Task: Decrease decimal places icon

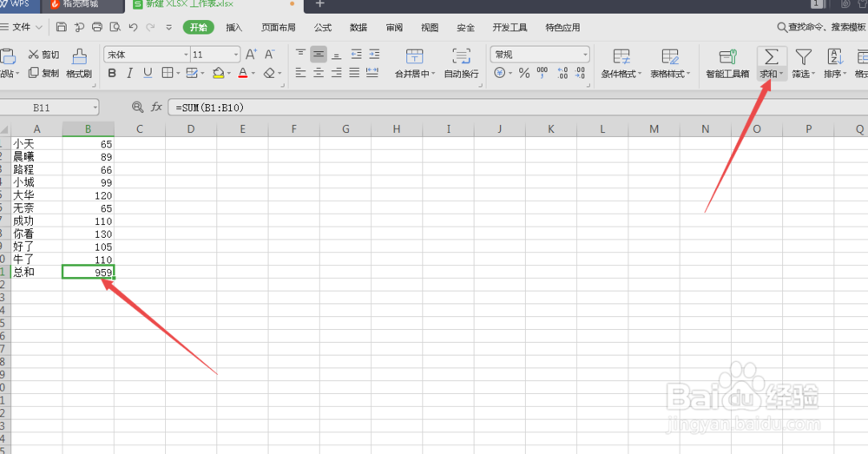Action: coord(580,73)
